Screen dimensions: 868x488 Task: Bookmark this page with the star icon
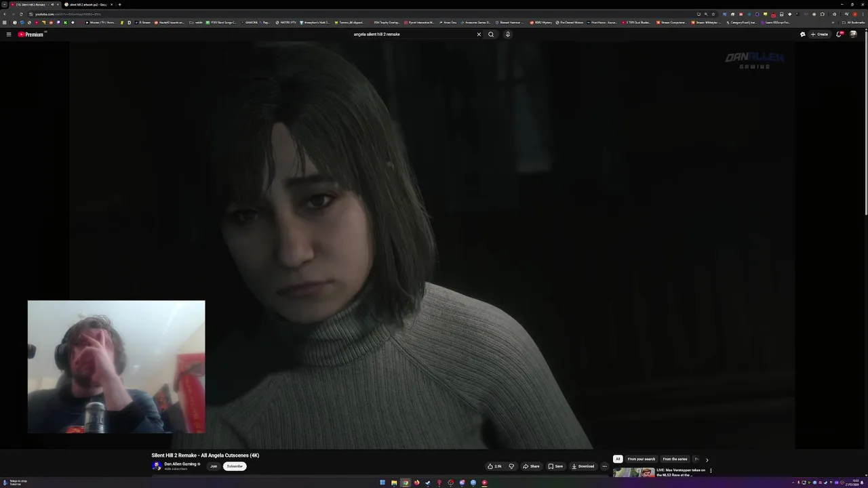713,14
